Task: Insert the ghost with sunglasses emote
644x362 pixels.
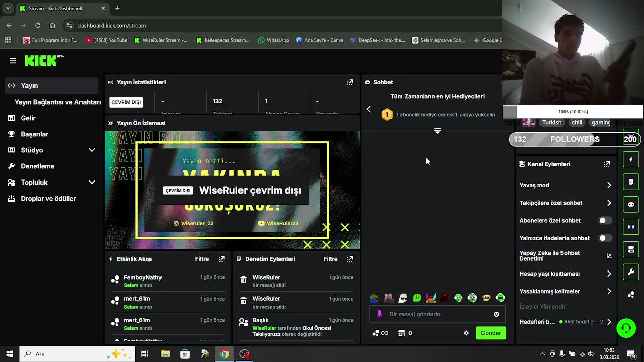Action: (403, 298)
